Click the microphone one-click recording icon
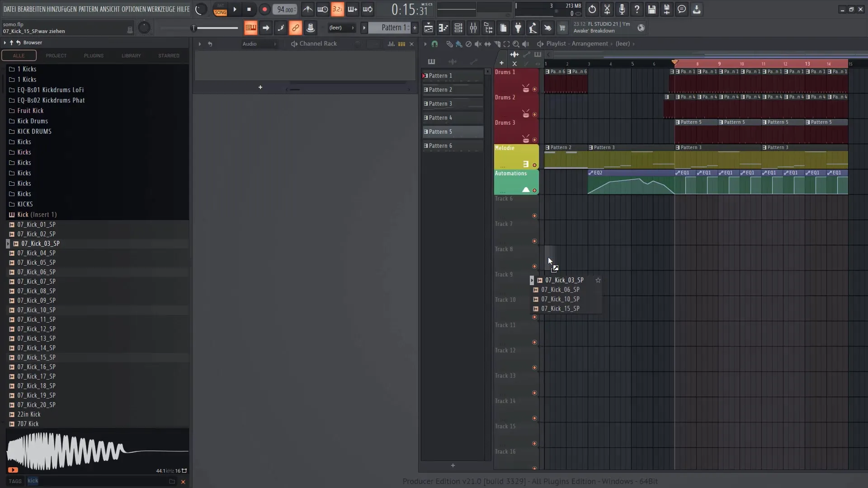Viewport: 868px width, 488px height. (622, 9)
